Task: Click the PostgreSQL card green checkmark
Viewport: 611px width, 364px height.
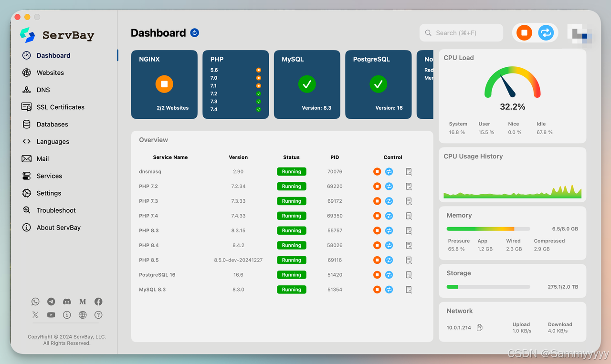Action: (379, 84)
